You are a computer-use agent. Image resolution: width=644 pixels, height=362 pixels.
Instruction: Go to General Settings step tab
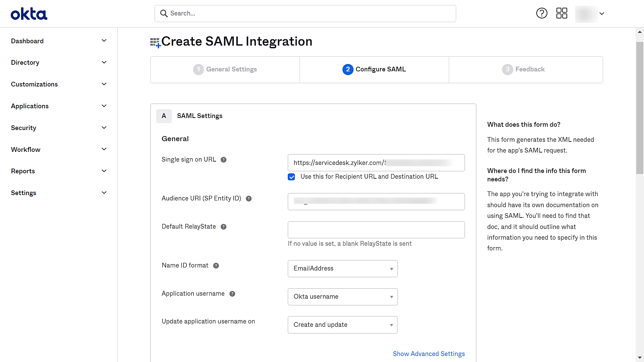(x=225, y=69)
